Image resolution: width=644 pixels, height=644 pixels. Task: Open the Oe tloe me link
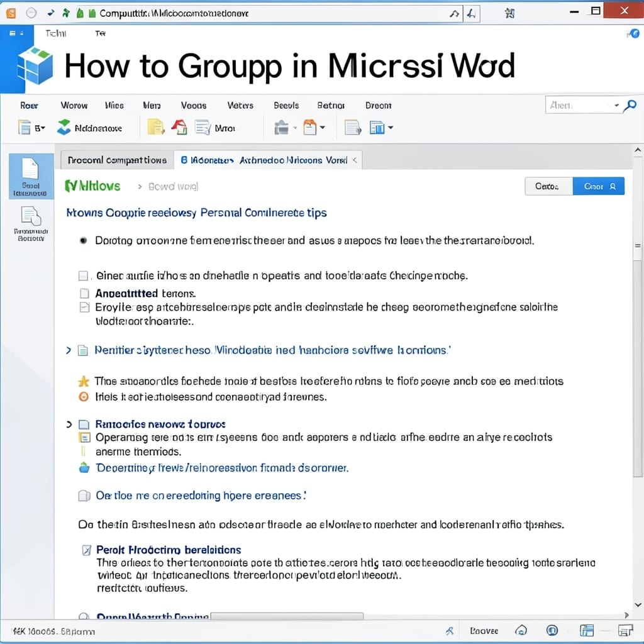[201, 496]
